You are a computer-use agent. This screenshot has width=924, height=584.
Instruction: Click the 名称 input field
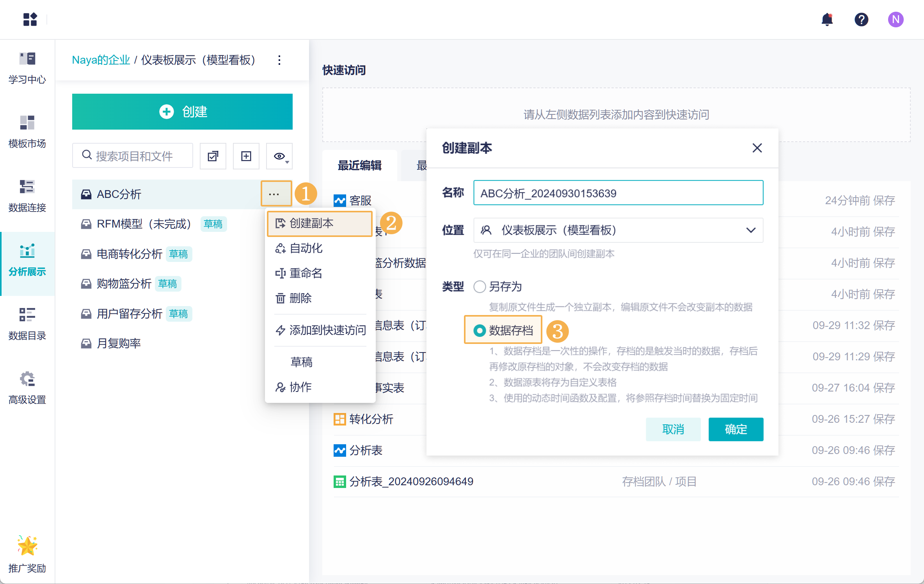coord(618,193)
